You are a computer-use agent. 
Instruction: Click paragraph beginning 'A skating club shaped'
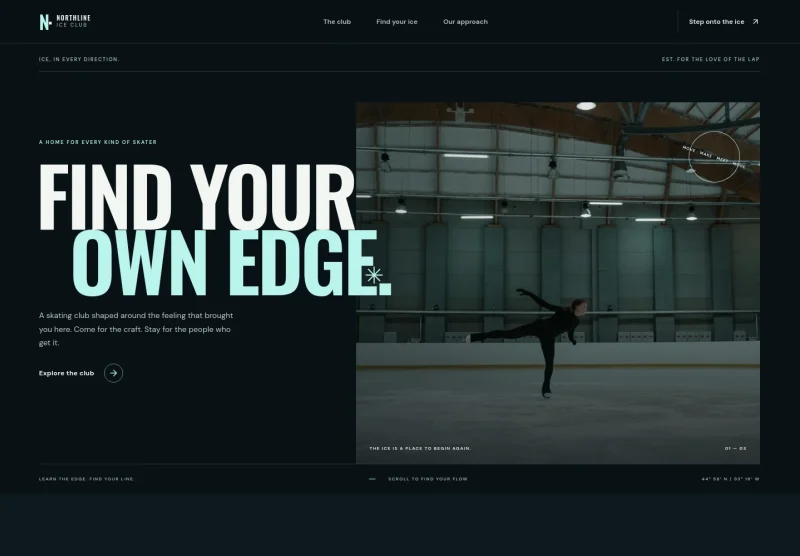coord(136,329)
